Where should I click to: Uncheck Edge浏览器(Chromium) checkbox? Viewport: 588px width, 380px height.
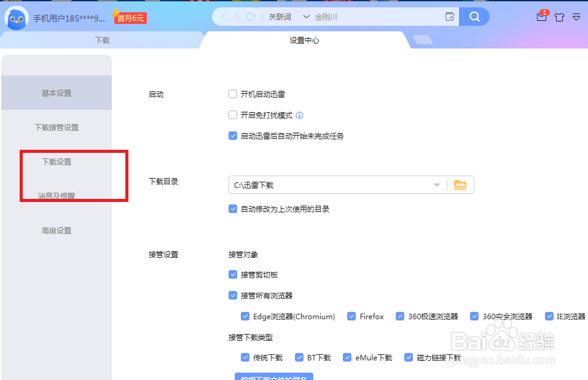tap(245, 316)
